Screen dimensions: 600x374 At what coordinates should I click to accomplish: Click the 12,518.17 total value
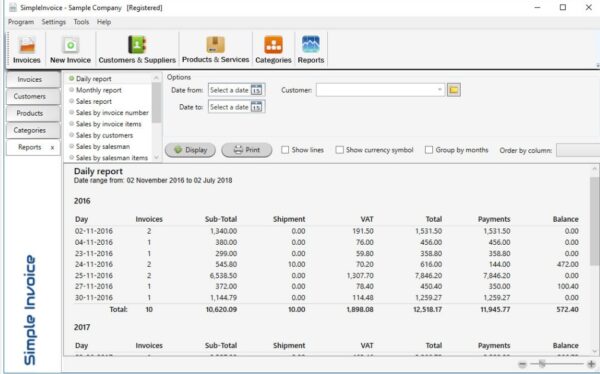pyautogui.click(x=427, y=309)
